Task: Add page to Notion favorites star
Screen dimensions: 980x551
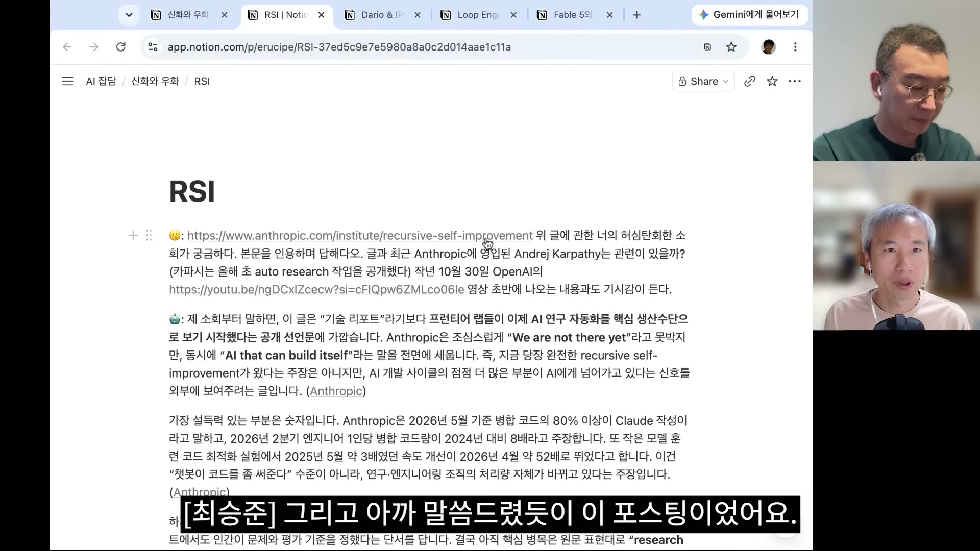Action: coord(772,81)
